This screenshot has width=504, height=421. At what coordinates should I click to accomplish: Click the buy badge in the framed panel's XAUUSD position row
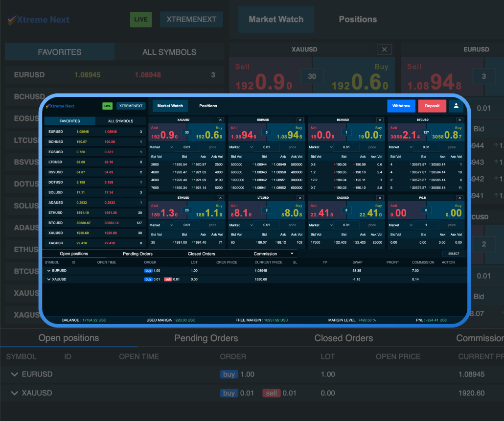point(148,280)
